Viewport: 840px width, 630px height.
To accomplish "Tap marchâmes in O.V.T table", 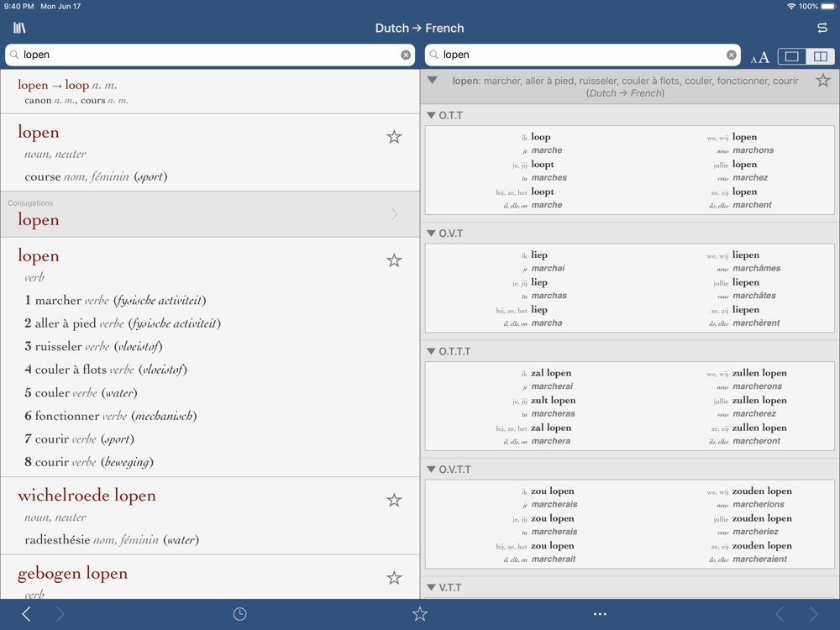I will click(x=757, y=268).
